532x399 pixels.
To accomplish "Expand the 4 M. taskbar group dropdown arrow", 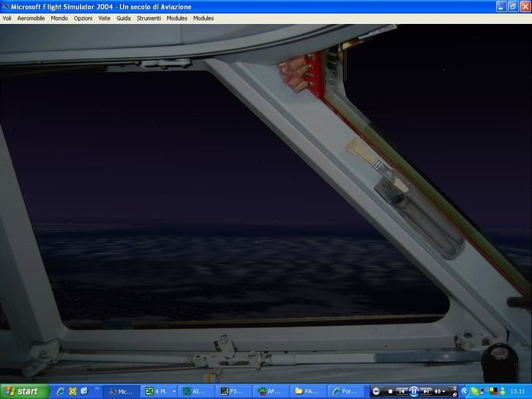I will point(174,392).
